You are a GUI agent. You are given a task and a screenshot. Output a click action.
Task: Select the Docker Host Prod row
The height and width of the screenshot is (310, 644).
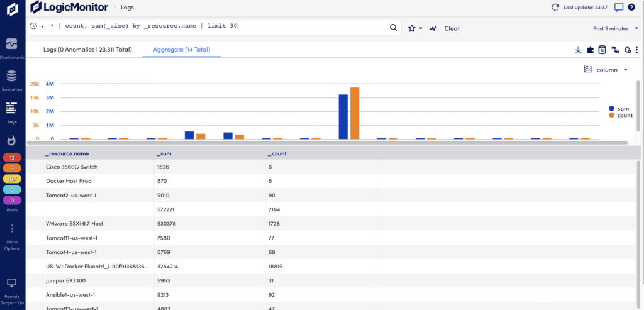click(331, 181)
